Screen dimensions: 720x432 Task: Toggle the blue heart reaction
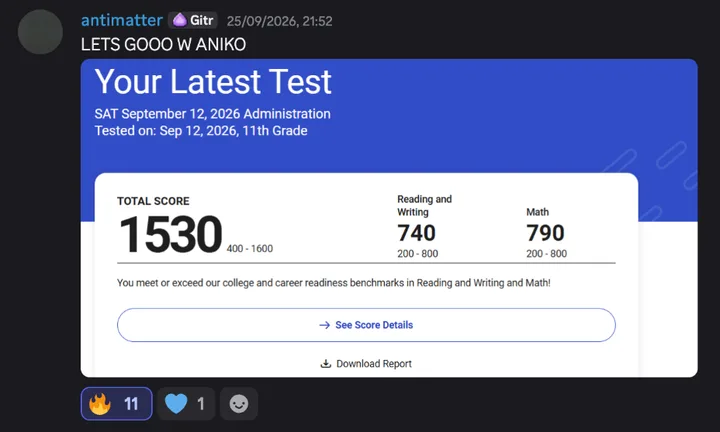pos(186,404)
